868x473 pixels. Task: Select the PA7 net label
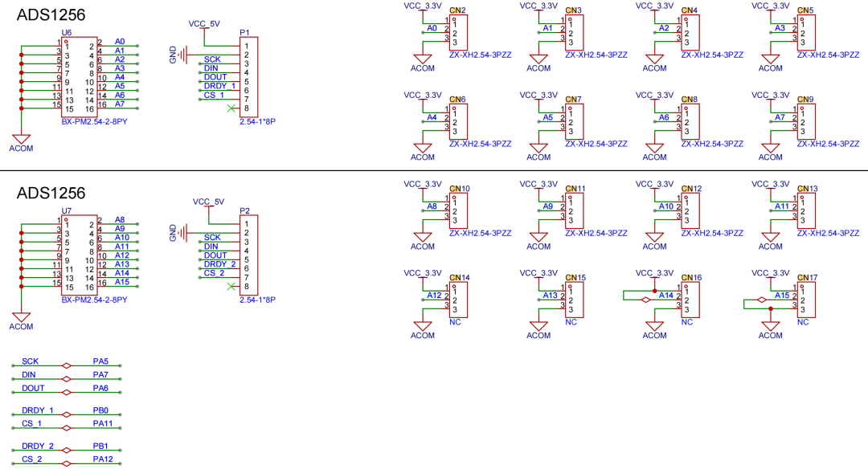click(100, 374)
